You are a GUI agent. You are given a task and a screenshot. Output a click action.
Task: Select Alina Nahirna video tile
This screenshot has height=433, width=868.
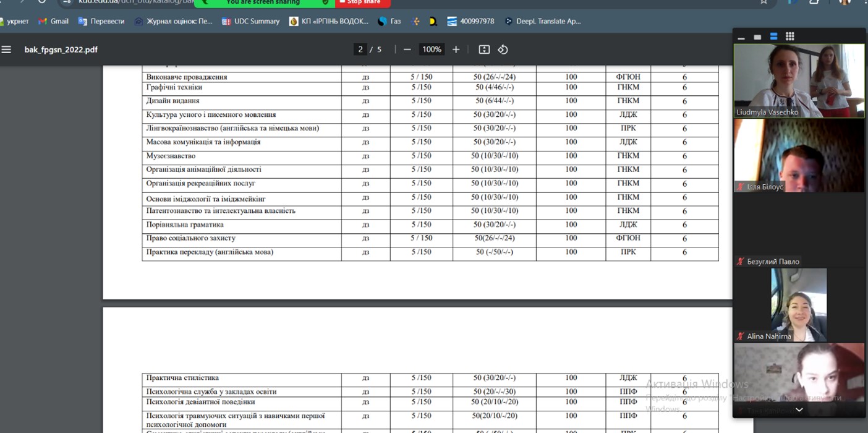pyautogui.click(x=799, y=305)
